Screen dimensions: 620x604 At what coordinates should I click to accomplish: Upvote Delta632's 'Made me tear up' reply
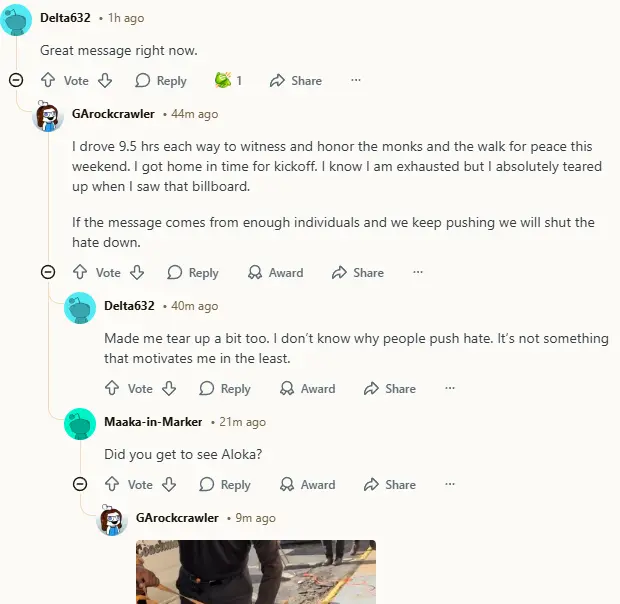112,389
